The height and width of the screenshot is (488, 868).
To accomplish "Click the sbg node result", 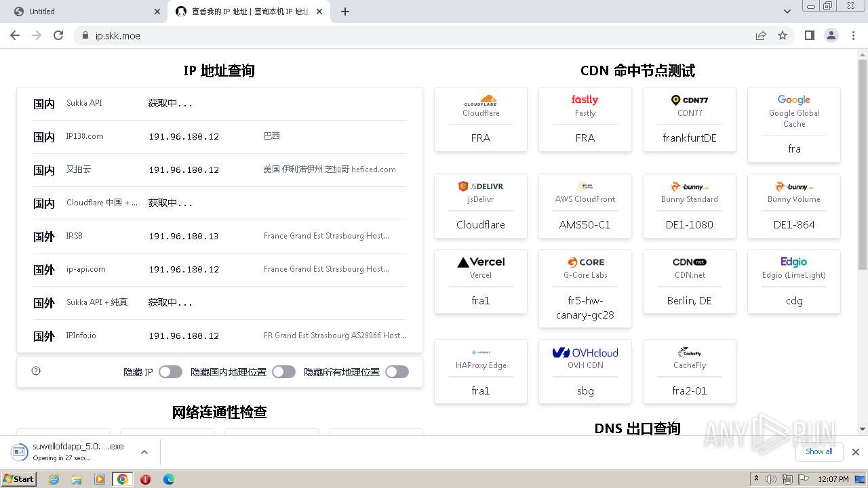I will [x=585, y=390].
